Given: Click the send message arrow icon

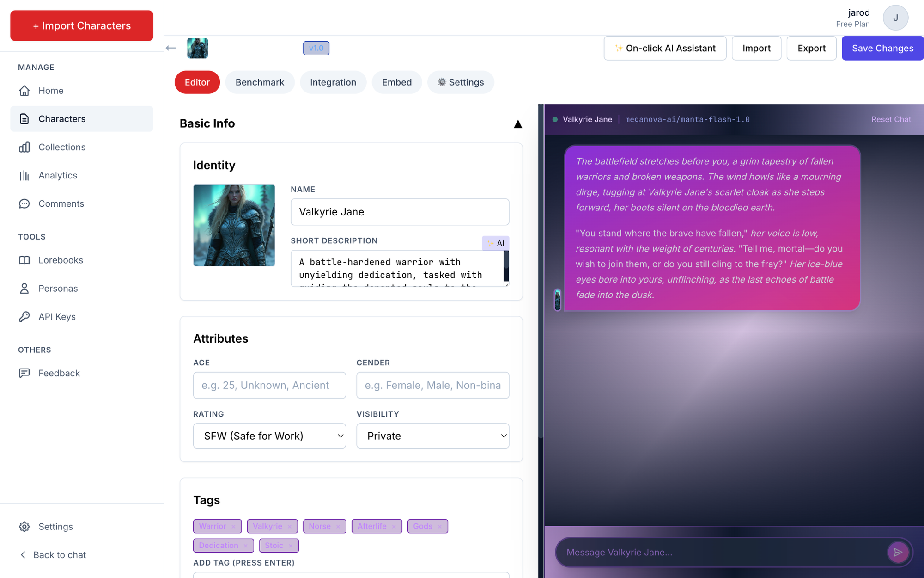Looking at the screenshot, I should tap(898, 552).
